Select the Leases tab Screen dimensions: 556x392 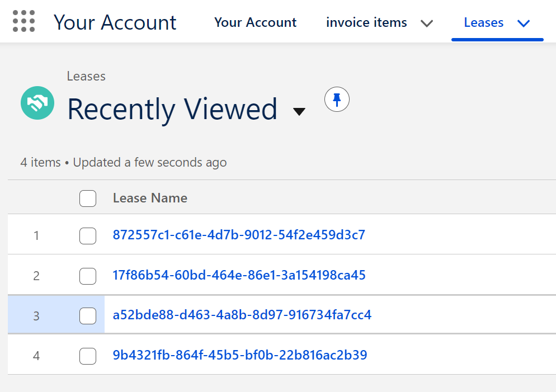click(x=483, y=22)
